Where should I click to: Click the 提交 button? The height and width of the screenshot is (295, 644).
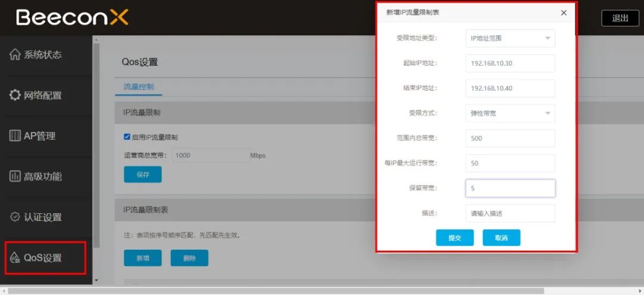[x=454, y=238]
